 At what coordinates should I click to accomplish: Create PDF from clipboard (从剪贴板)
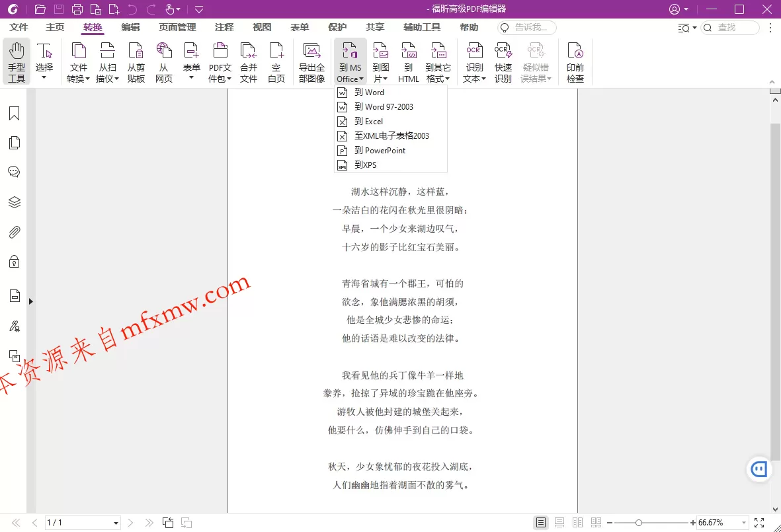coord(136,61)
